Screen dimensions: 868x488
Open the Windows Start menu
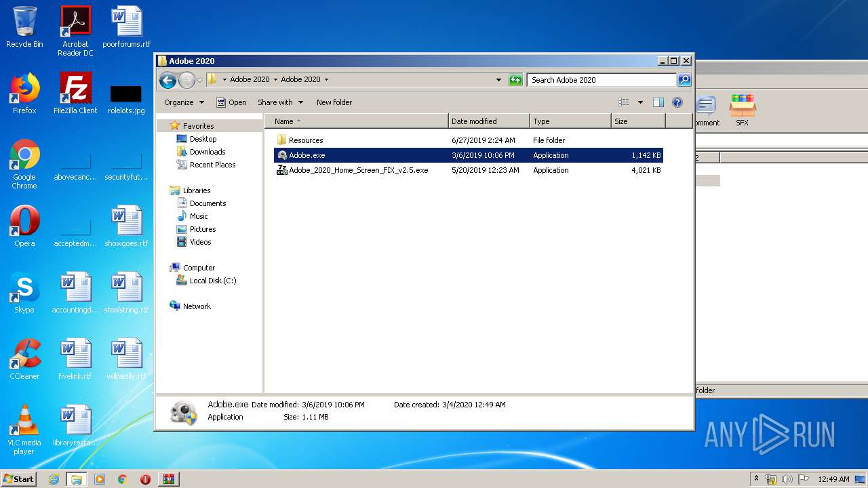(x=18, y=479)
